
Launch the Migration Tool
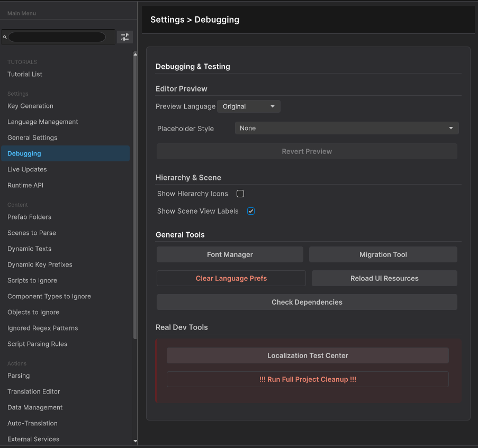pyautogui.click(x=383, y=254)
